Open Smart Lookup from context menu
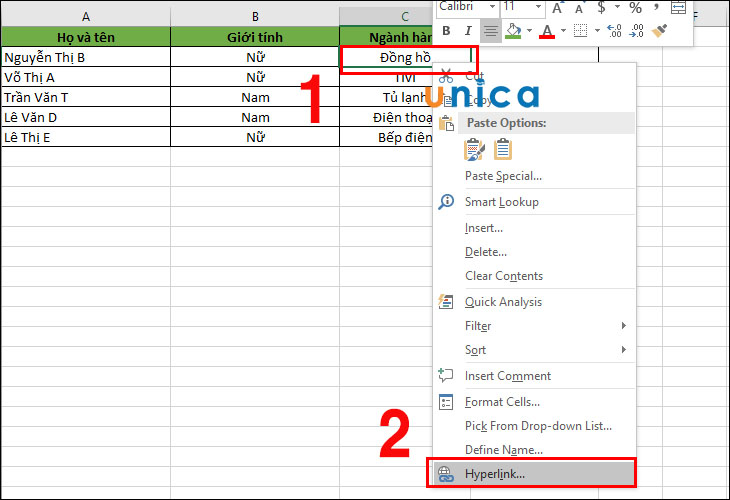Screen dimensions: 730x500 [501, 202]
